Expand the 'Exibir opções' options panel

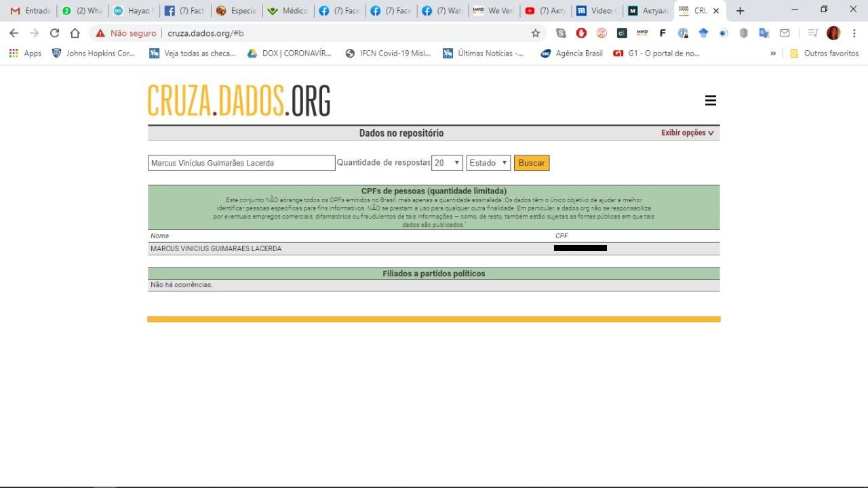[688, 133]
